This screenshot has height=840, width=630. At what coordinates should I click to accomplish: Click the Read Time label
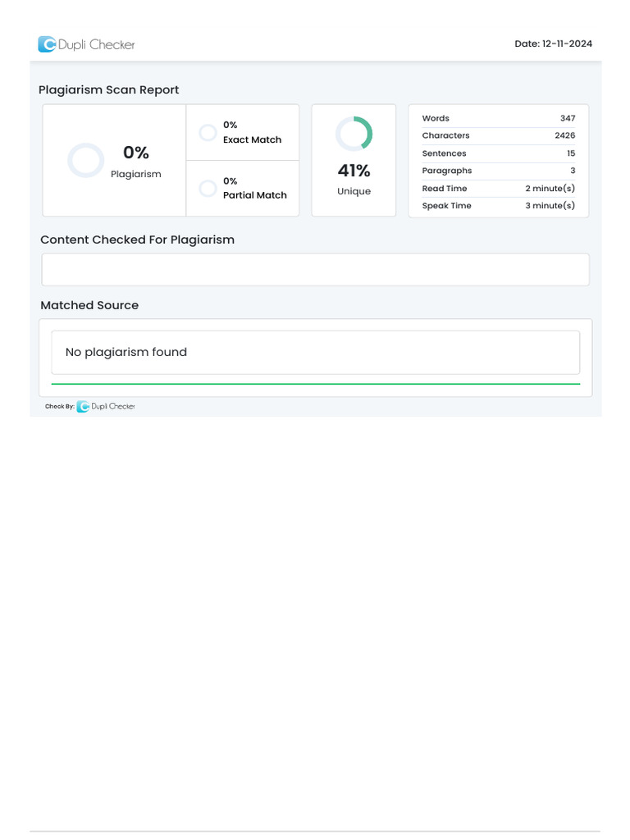click(445, 188)
